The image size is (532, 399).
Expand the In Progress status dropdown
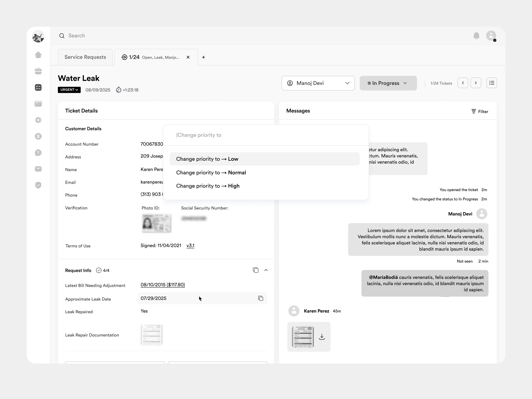coord(388,83)
